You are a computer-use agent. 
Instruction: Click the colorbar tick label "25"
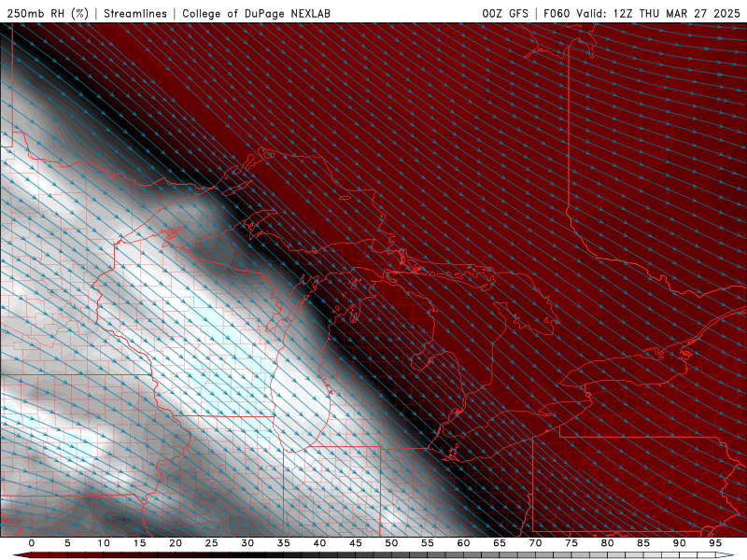click(x=212, y=543)
